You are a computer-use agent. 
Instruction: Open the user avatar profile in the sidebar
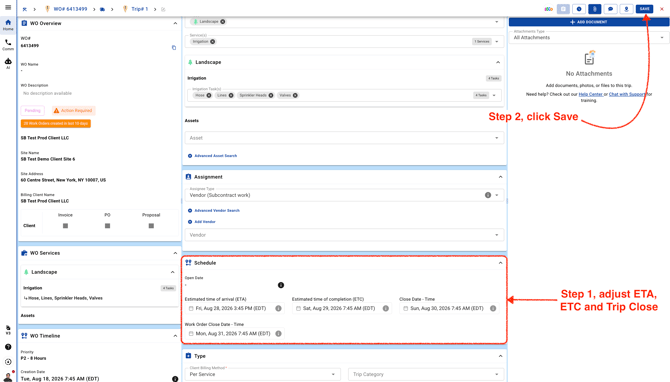click(x=8, y=377)
